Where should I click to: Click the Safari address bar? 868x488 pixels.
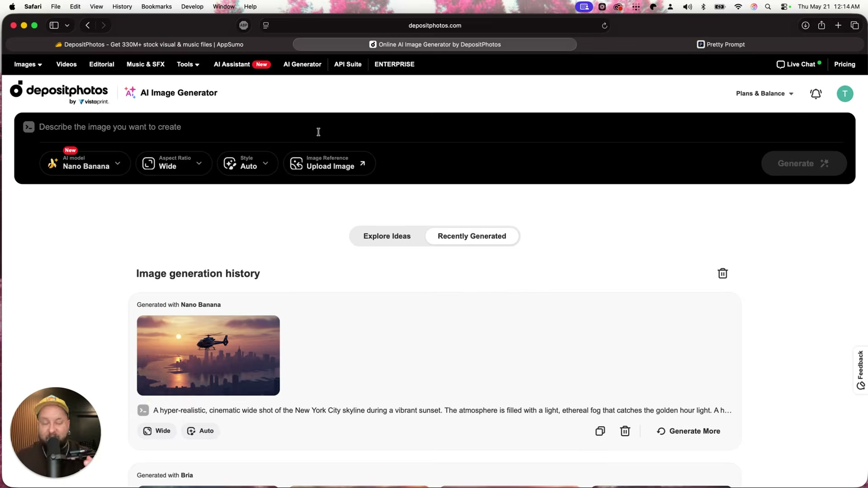(x=434, y=25)
